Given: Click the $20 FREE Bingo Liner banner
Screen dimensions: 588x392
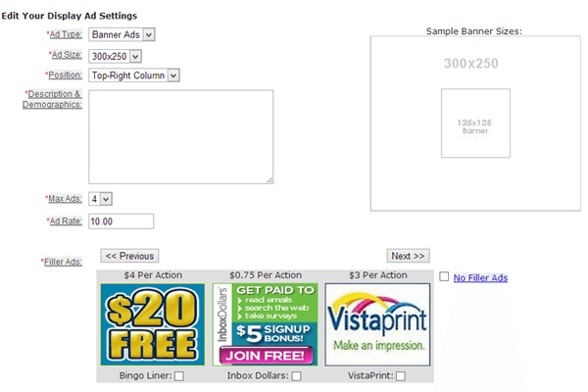Looking at the screenshot, I should click(153, 324).
